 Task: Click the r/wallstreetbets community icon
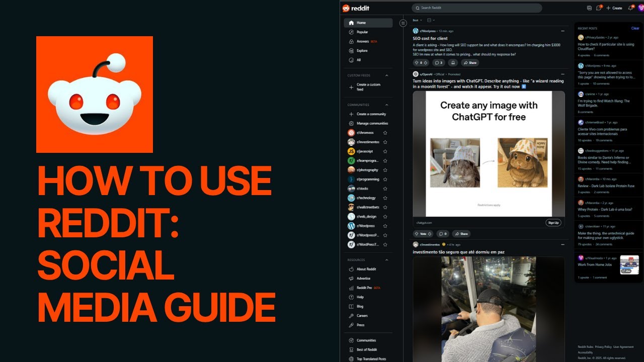pos(351,207)
